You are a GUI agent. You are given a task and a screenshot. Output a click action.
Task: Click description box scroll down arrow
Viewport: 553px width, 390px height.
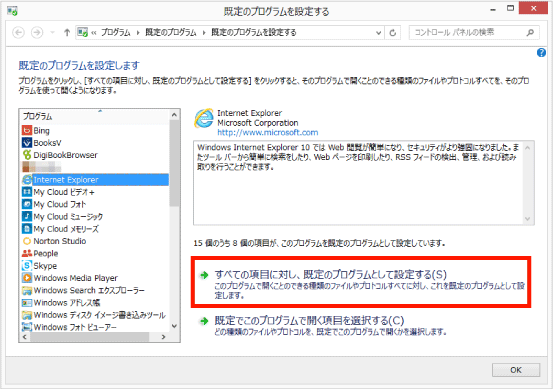(x=528, y=219)
